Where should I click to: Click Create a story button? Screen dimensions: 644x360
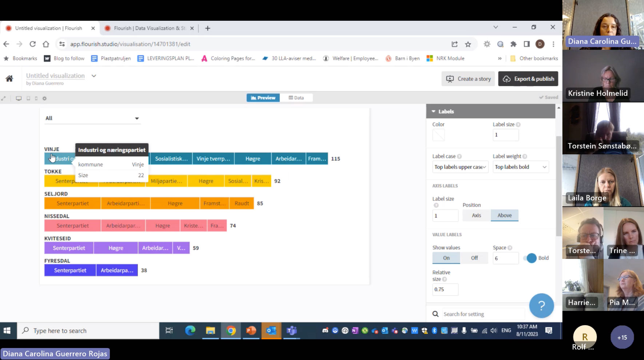[x=468, y=79]
